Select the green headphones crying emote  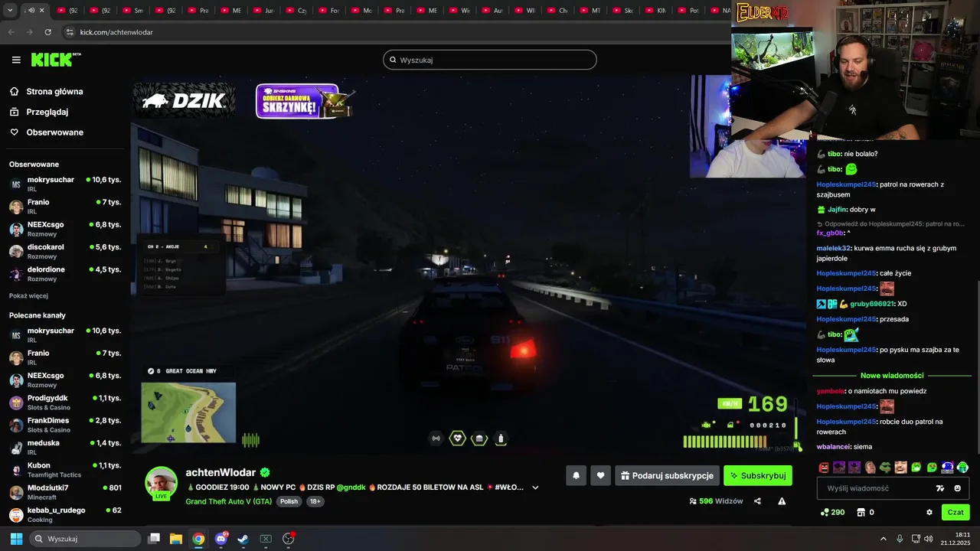[x=962, y=467]
